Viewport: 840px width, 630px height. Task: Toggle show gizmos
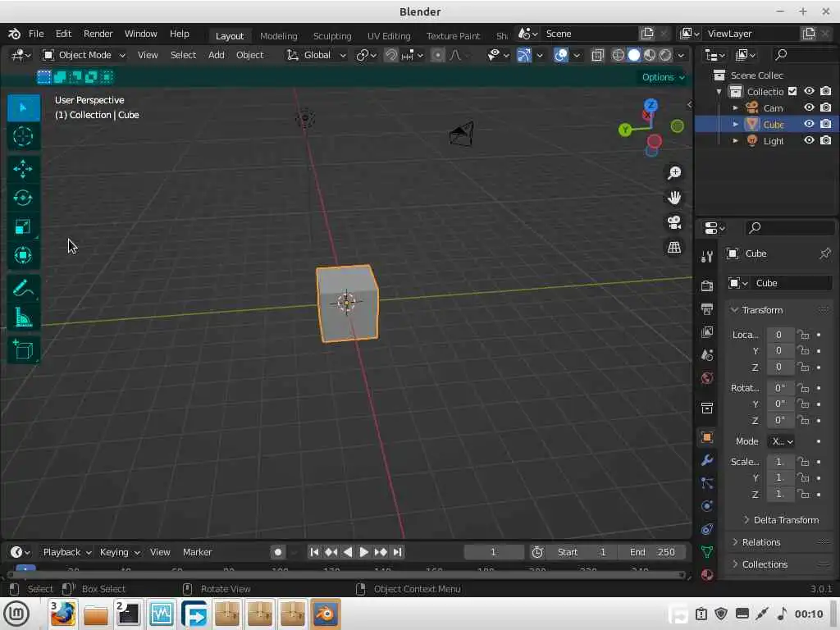click(524, 55)
